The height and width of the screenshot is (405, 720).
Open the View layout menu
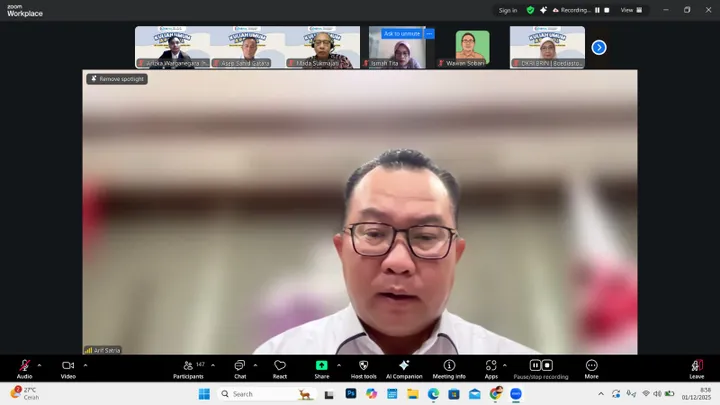(x=629, y=10)
